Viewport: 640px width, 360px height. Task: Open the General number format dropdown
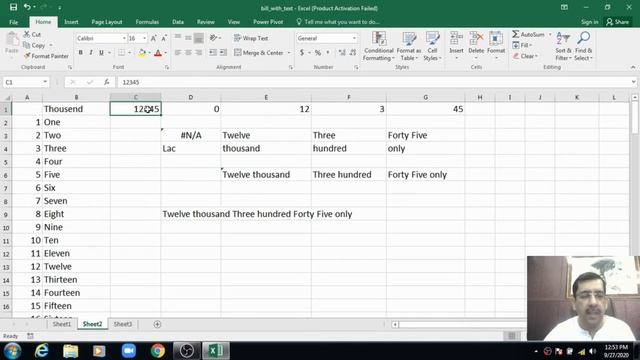[x=354, y=38]
